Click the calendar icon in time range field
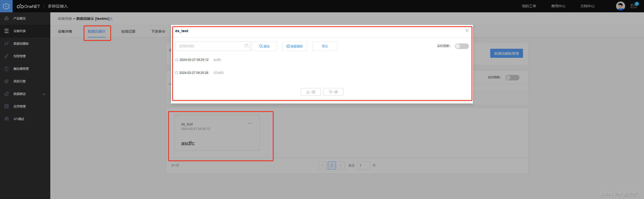Image resolution: width=644 pixels, height=199 pixels. click(246, 46)
